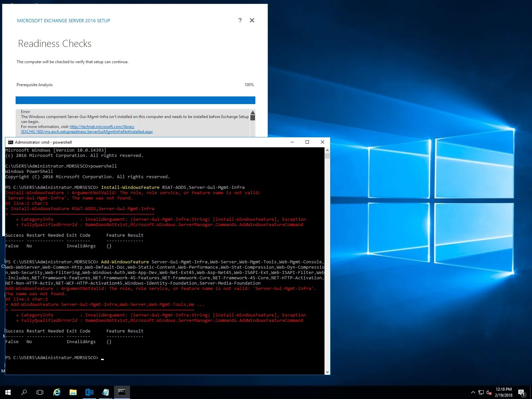This screenshot has height=399, width=532.
Task: Open the technet.microsoft.com readiness error link
Action: [102, 127]
